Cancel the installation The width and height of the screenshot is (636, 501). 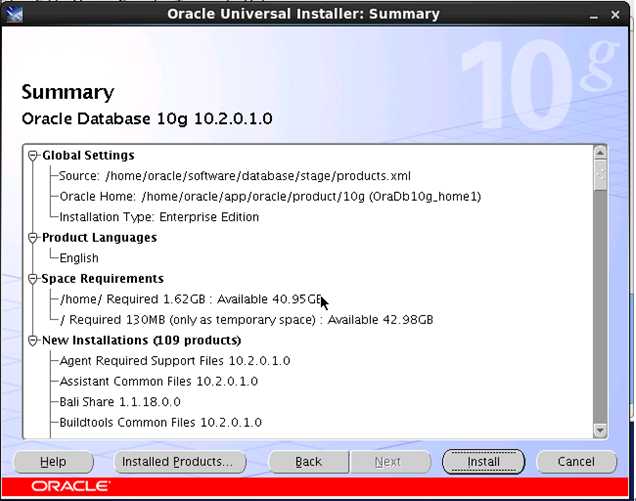click(576, 462)
